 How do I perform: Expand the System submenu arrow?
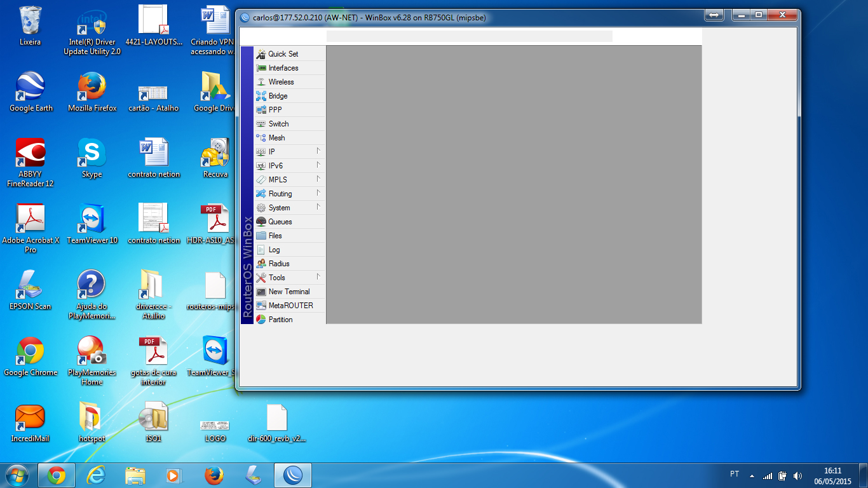coord(318,207)
